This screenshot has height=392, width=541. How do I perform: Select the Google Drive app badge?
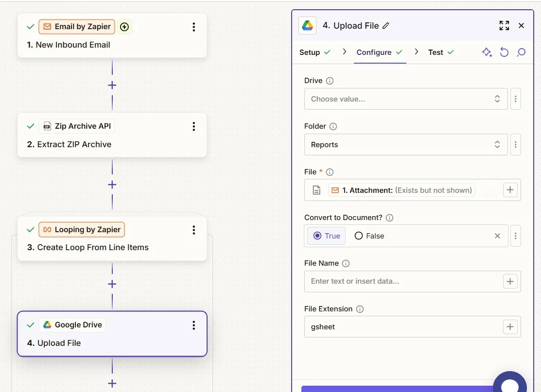[72, 325]
